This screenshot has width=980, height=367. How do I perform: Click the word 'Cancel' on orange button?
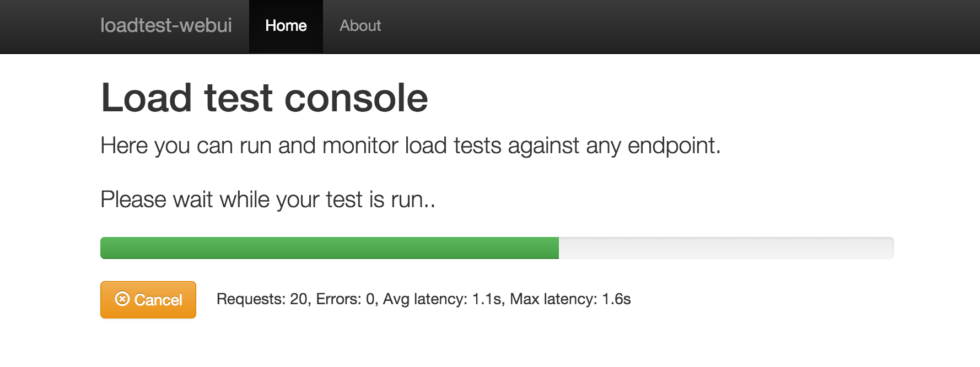pyautogui.click(x=158, y=300)
